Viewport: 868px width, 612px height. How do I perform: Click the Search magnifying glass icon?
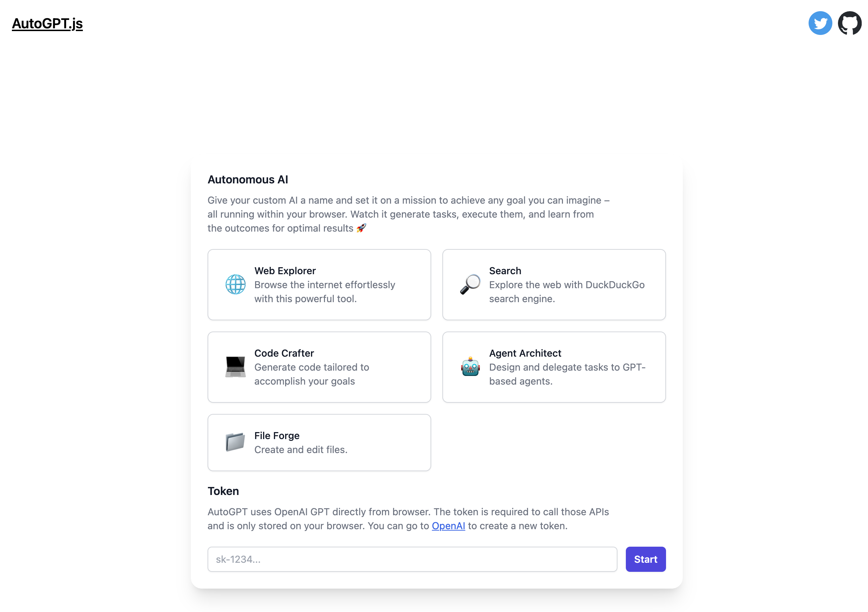tap(470, 284)
